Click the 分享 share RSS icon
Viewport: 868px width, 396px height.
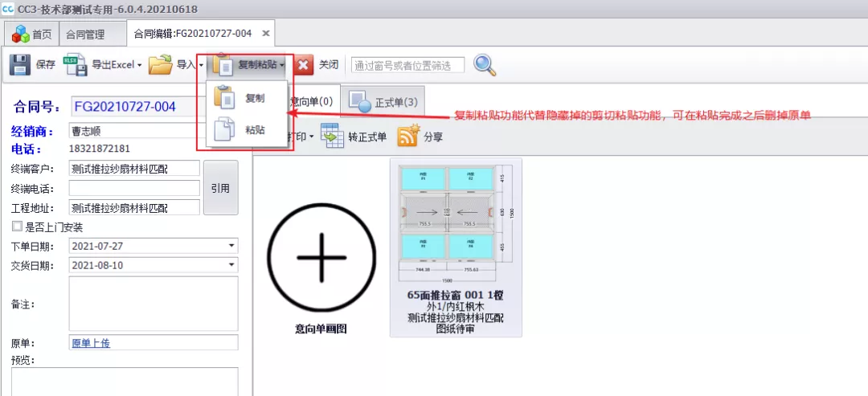click(408, 137)
